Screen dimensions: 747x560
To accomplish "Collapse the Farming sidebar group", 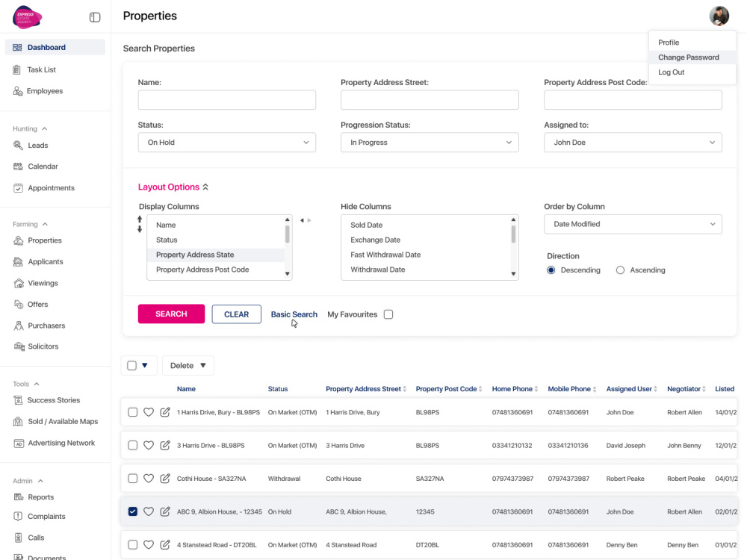I will (x=30, y=224).
